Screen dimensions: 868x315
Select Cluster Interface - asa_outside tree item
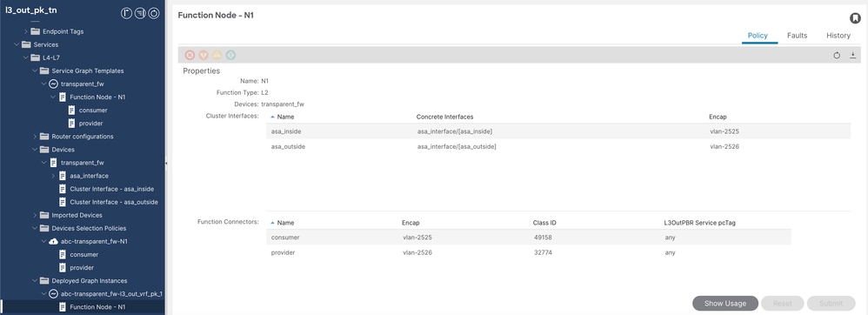point(114,202)
